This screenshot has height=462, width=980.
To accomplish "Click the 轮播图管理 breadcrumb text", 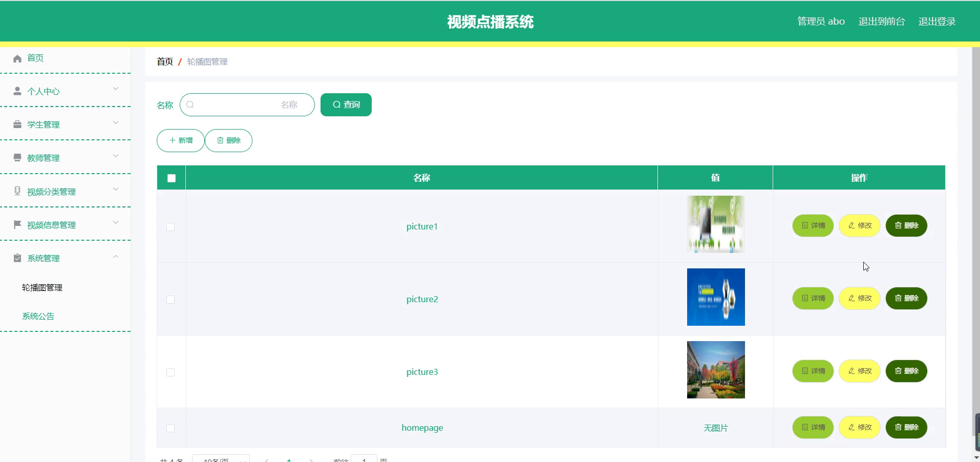I will 207,61.
